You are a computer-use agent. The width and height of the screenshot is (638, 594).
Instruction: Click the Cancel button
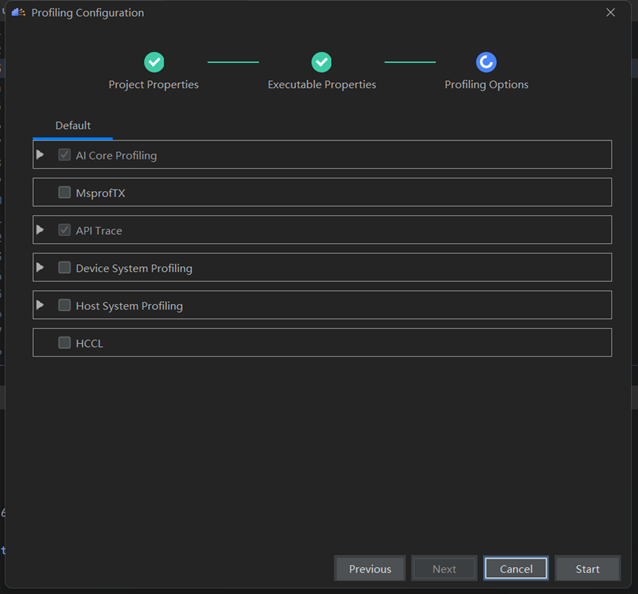(516, 569)
